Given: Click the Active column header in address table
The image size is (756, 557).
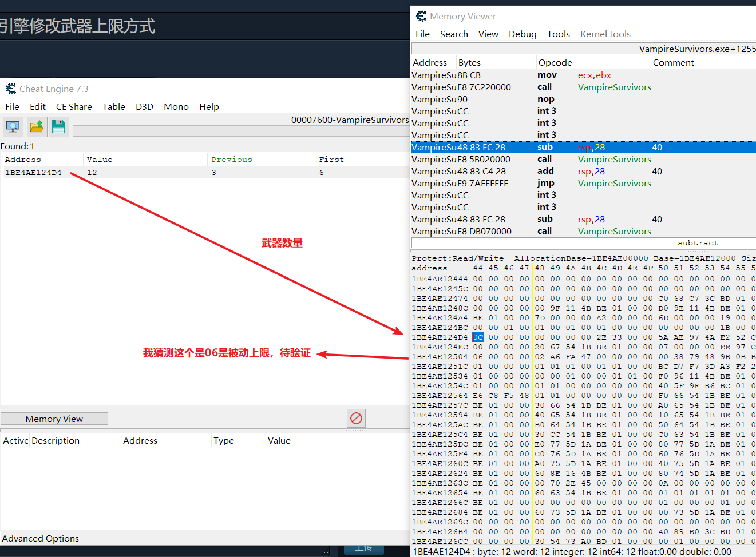Looking at the screenshot, I should click(x=15, y=440).
